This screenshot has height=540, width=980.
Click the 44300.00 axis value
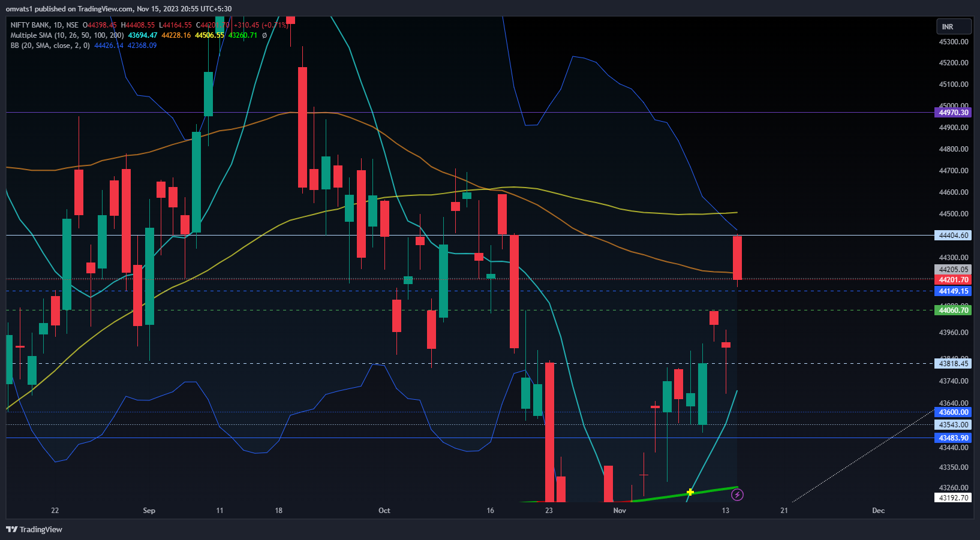click(x=954, y=258)
